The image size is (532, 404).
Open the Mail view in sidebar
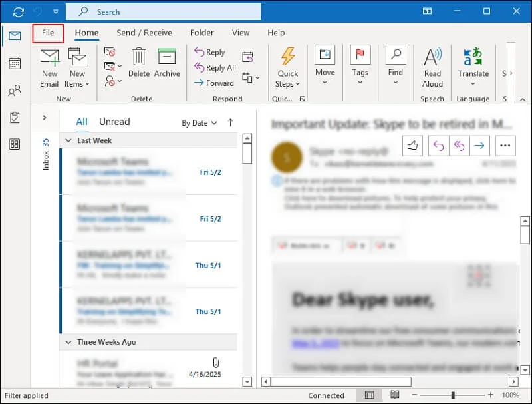pyautogui.click(x=15, y=35)
